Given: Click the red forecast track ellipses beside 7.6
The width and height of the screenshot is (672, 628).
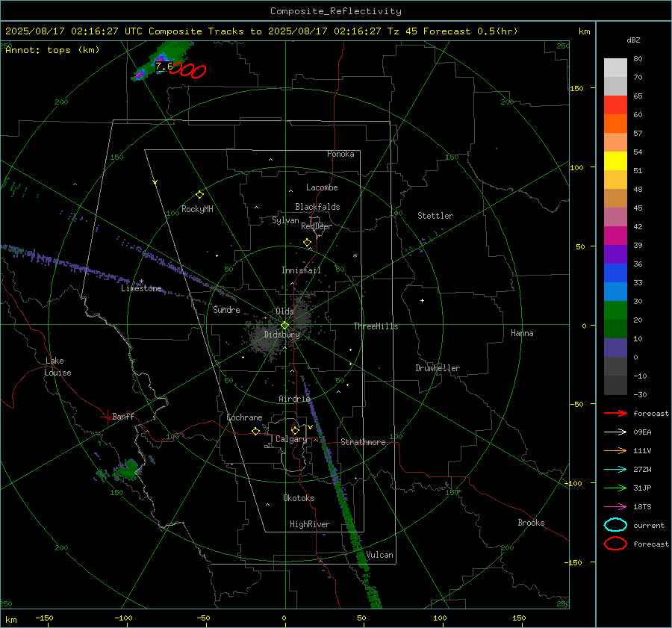Looking at the screenshot, I should coord(188,70).
